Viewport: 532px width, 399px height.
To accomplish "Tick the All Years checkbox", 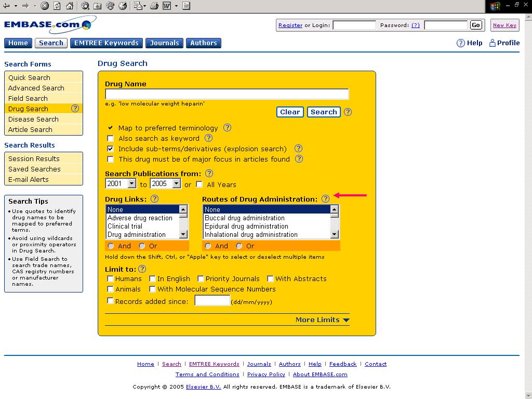I will click(x=199, y=184).
